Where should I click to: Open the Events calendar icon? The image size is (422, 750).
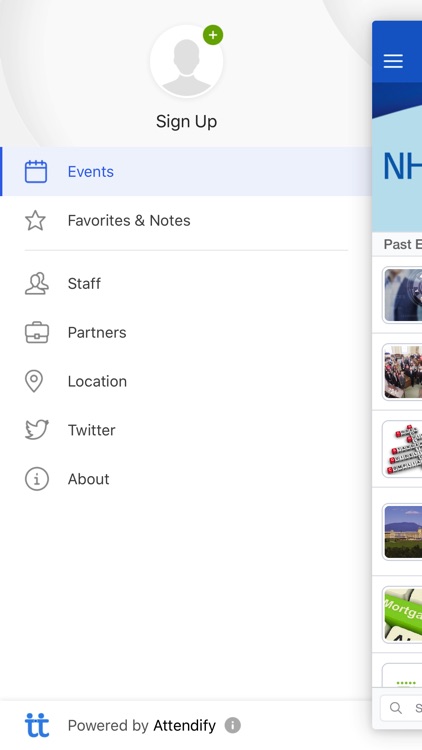36,172
